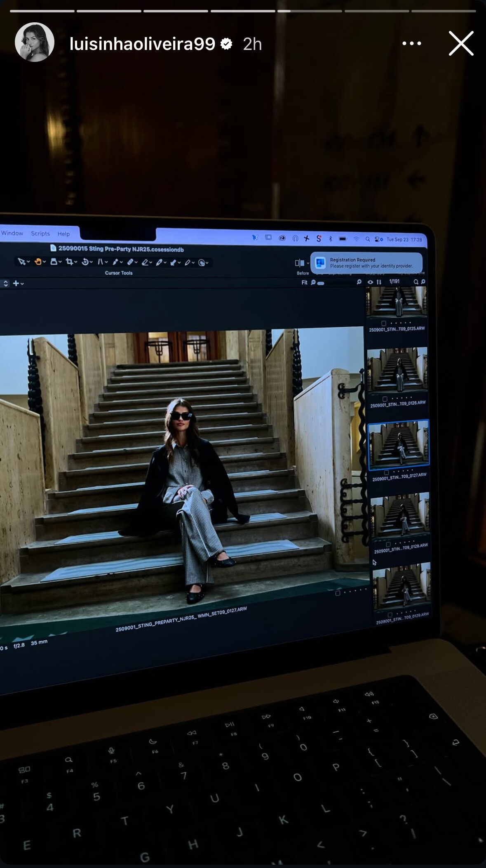Toggle the eye visibility icon in browser
The width and height of the screenshot is (486, 868).
click(x=370, y=282)
